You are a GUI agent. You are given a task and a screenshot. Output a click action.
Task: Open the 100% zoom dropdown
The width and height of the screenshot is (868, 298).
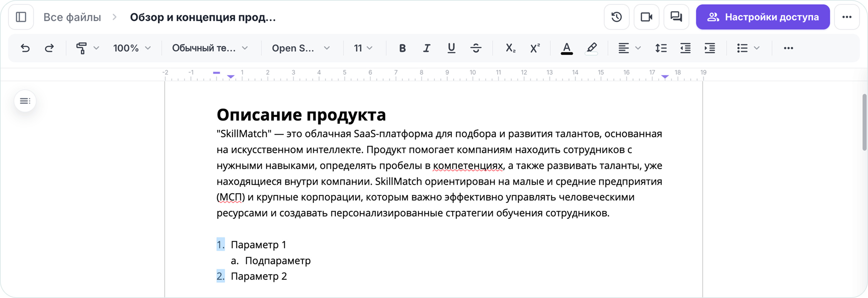click(132, 48)
